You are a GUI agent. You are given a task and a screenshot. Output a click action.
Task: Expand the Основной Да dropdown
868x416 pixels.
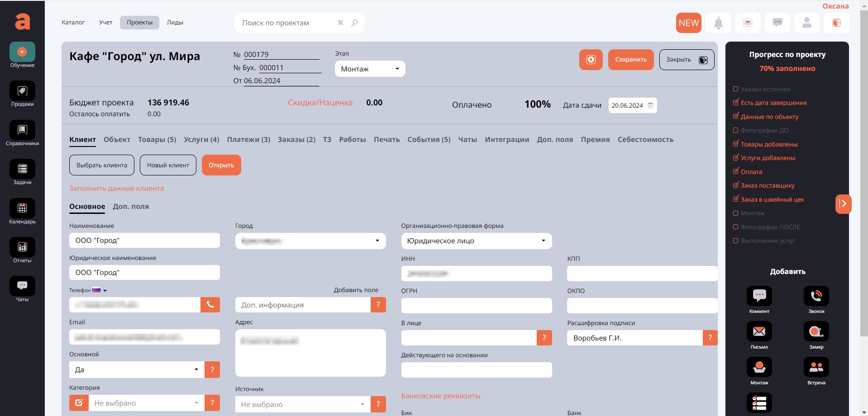point(136,370)
